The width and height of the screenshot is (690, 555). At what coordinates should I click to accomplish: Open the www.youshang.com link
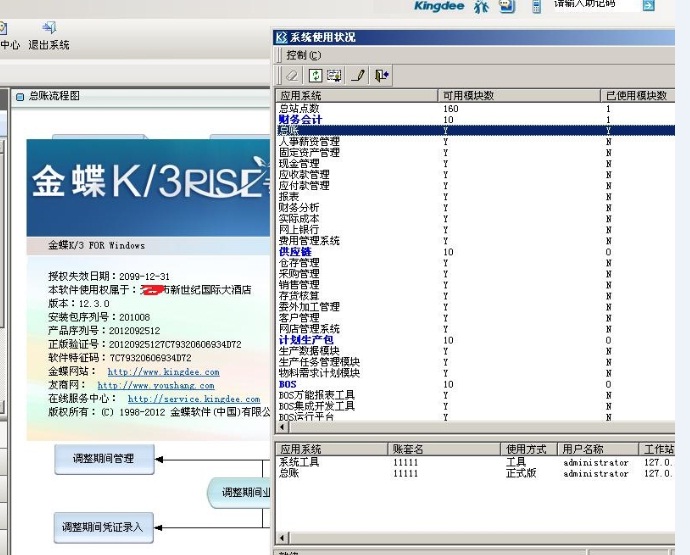click(x=151, y=385)
